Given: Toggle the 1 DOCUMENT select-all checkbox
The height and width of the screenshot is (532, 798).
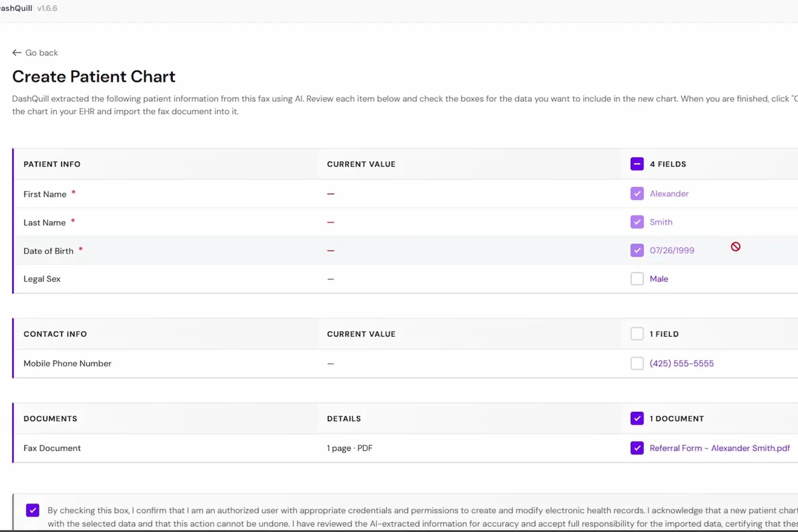Looking at the screenshot, I should [637, 418].
